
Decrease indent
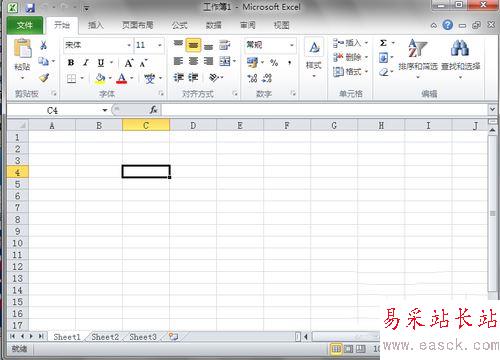178,78
